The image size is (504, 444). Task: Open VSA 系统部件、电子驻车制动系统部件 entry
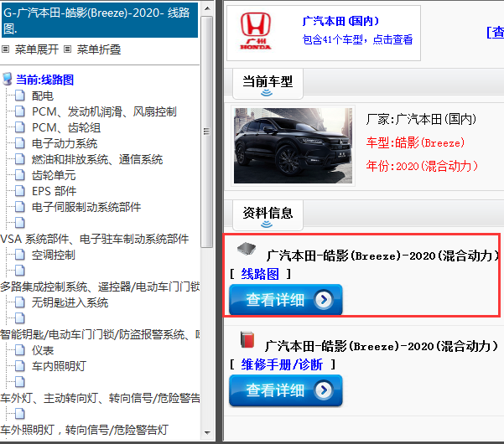(x=95, y=239)
